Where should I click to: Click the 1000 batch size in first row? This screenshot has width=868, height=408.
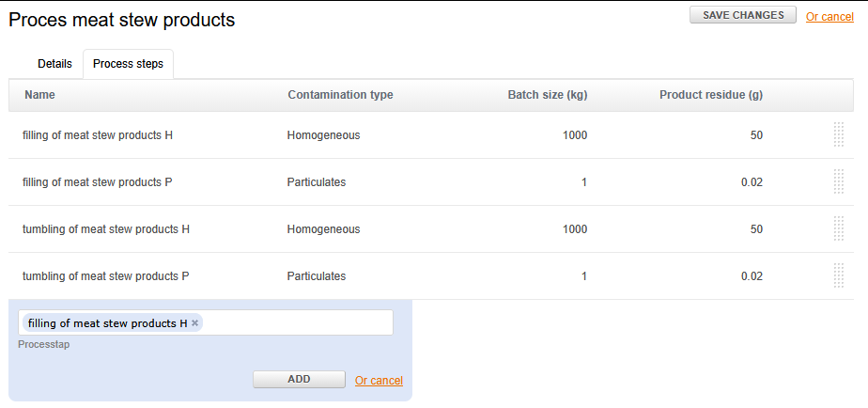[x=575, y=134]
